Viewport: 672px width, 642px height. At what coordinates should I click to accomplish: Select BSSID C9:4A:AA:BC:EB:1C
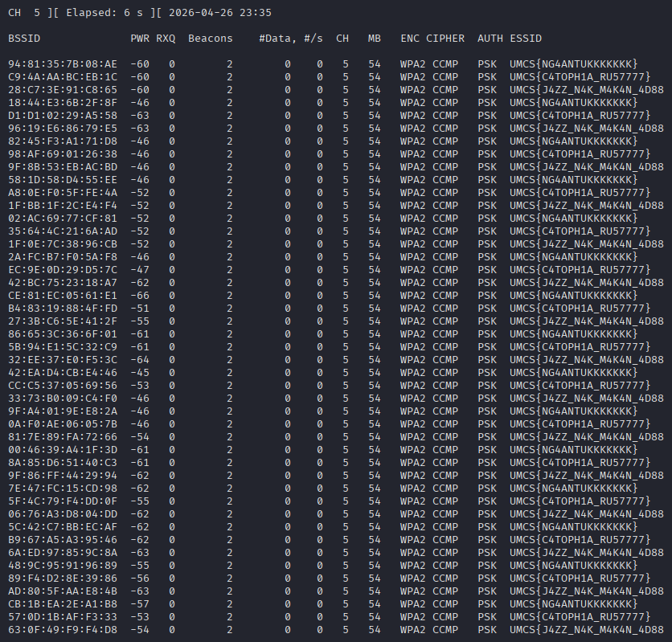tap(63, 77)
